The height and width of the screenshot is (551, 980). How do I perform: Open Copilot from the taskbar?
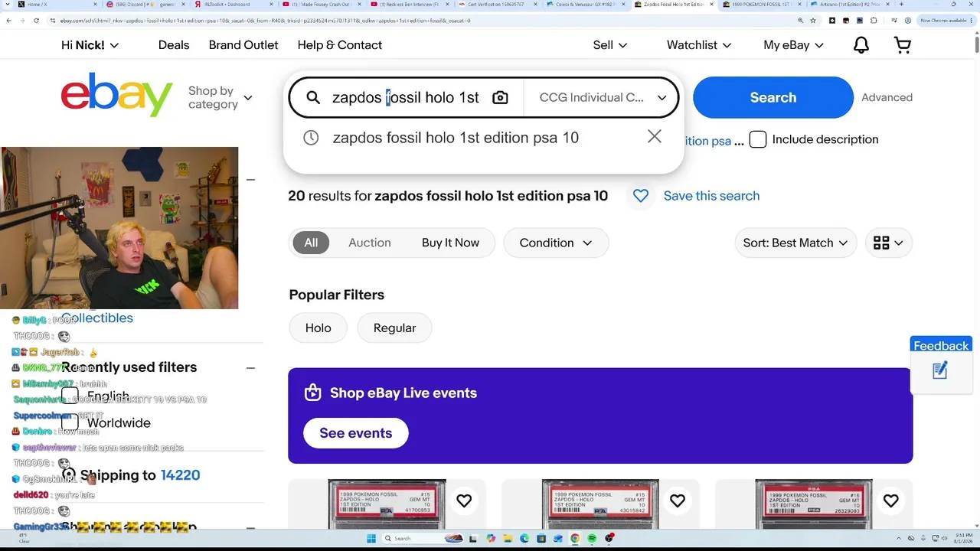point(491,538)
